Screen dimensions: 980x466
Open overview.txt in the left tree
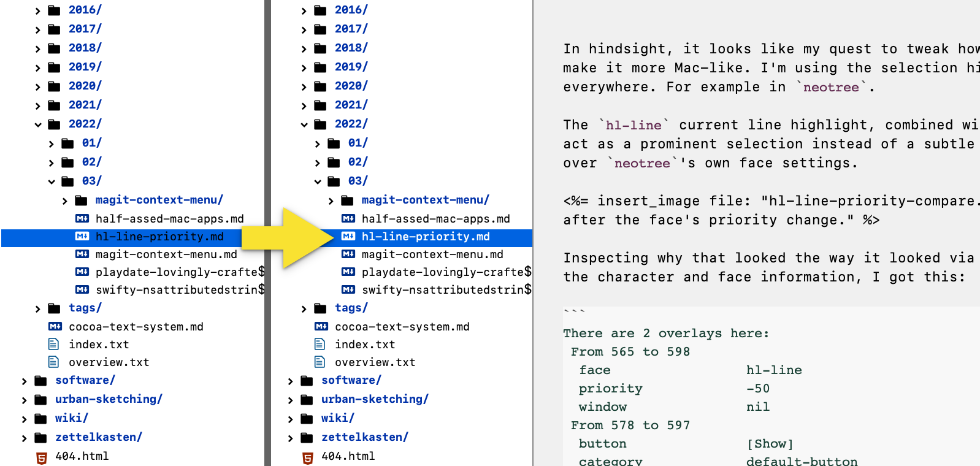click(x=109, y=362)
